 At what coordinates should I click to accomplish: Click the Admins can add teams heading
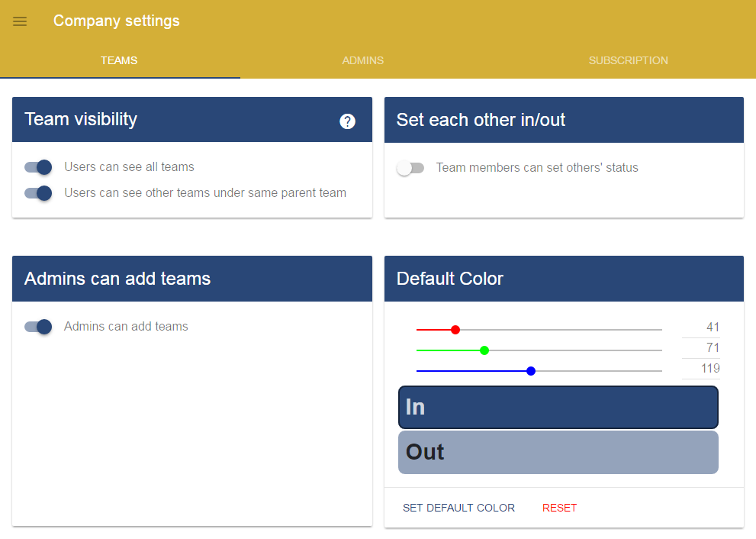[117, 279]
